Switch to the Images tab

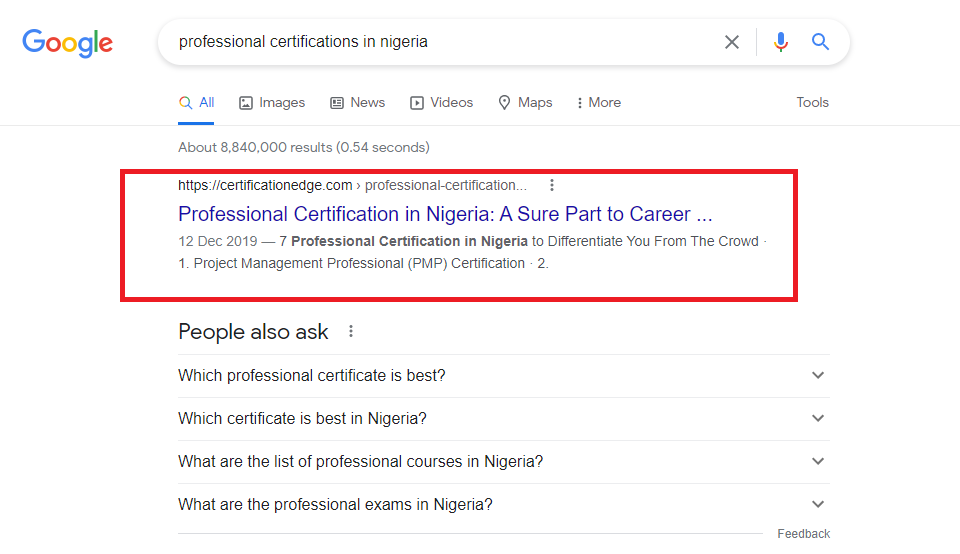[x=272, y=103]
